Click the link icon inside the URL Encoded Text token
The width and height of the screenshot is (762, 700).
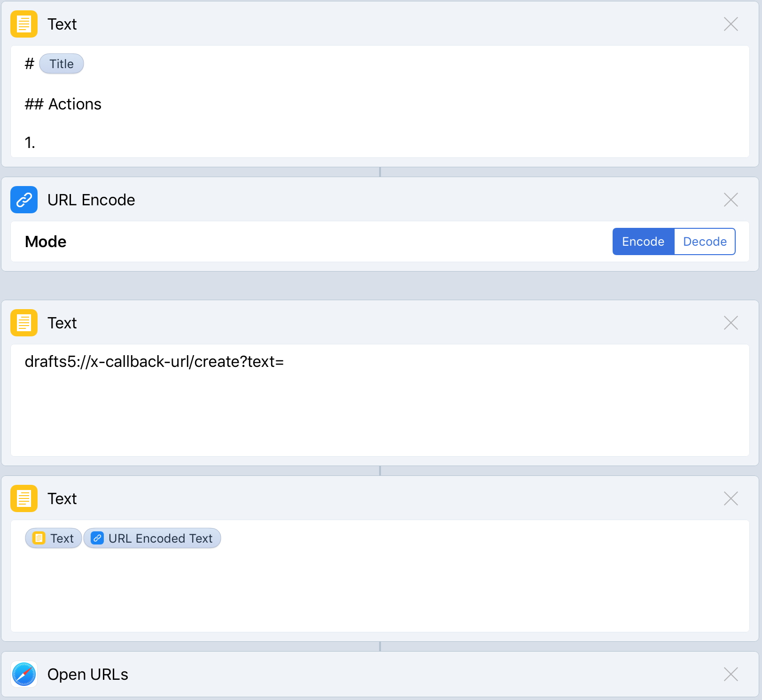coord(98,538)
